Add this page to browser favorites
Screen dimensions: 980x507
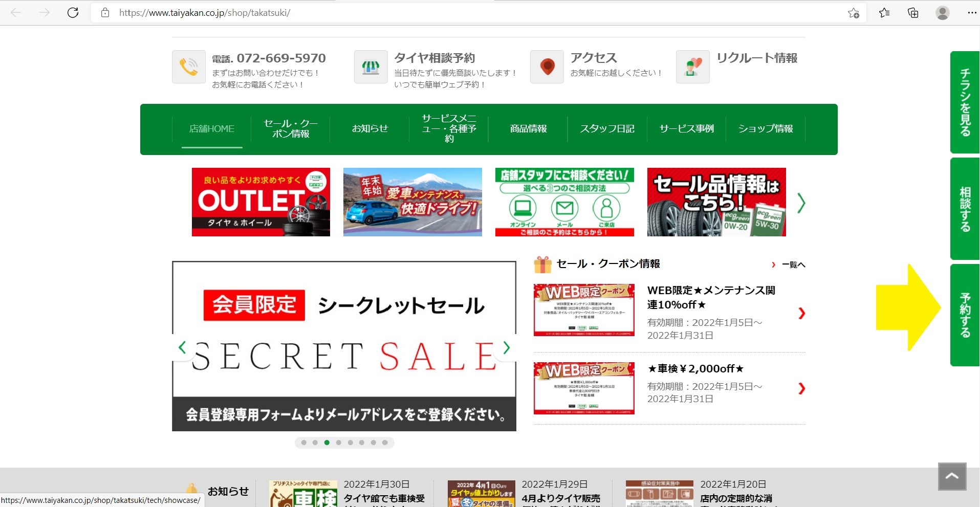coord(853,13)
